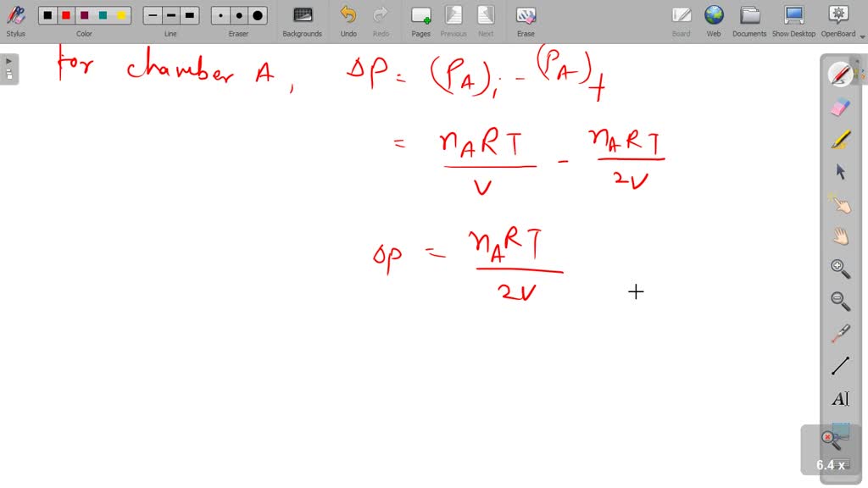This screenshot has width=868, height=488.
Task: Select the Pen tool on the right sidebar
Action: click(839, 74)
